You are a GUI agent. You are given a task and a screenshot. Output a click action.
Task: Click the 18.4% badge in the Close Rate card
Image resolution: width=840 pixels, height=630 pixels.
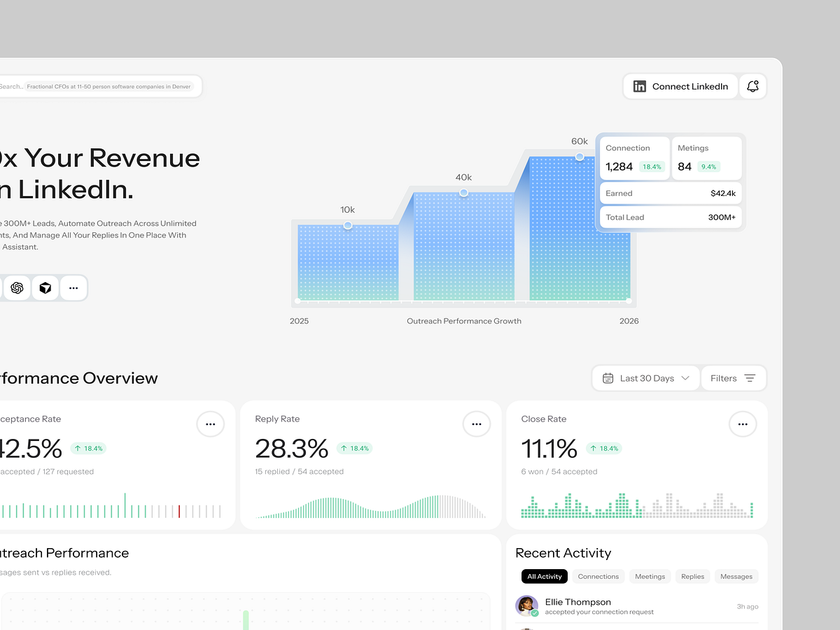(x=603, y=448)
